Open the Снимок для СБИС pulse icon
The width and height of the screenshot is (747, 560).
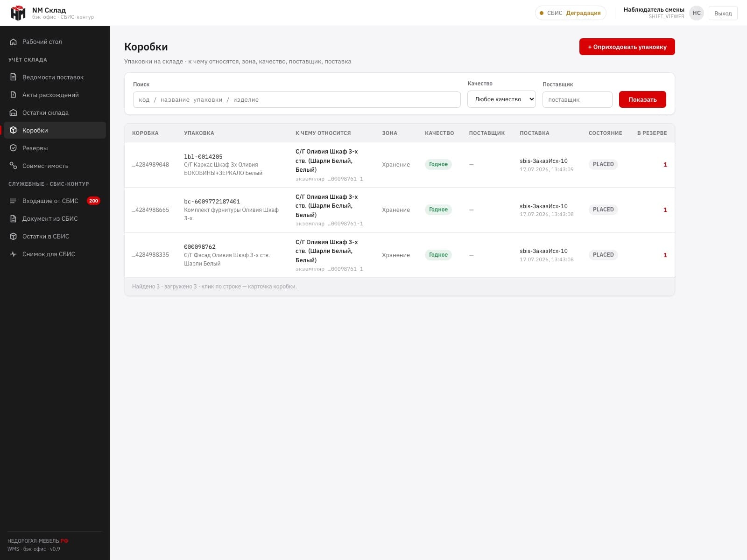(x=14, y=254)
